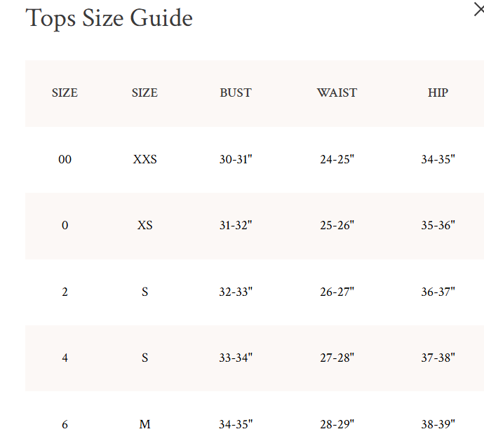This screenshot has height=448, width=484.
Task: Click the 28-29" waist measurement
Action: point(337,424)
